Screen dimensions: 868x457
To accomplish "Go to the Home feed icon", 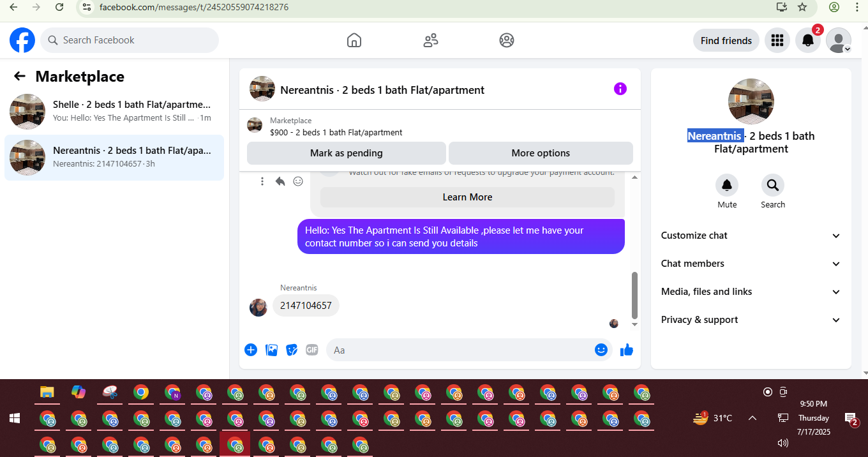I will tap(354, 40).
